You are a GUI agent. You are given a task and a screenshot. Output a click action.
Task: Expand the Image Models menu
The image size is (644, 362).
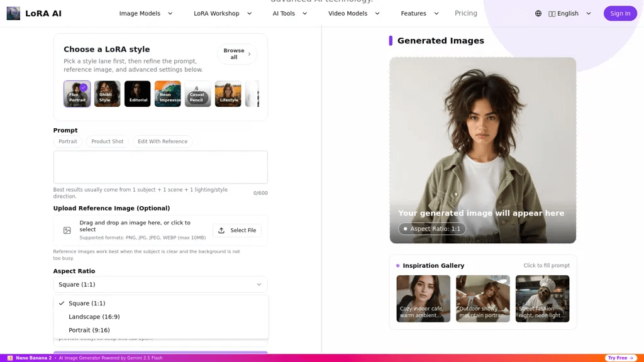[146, 14]
